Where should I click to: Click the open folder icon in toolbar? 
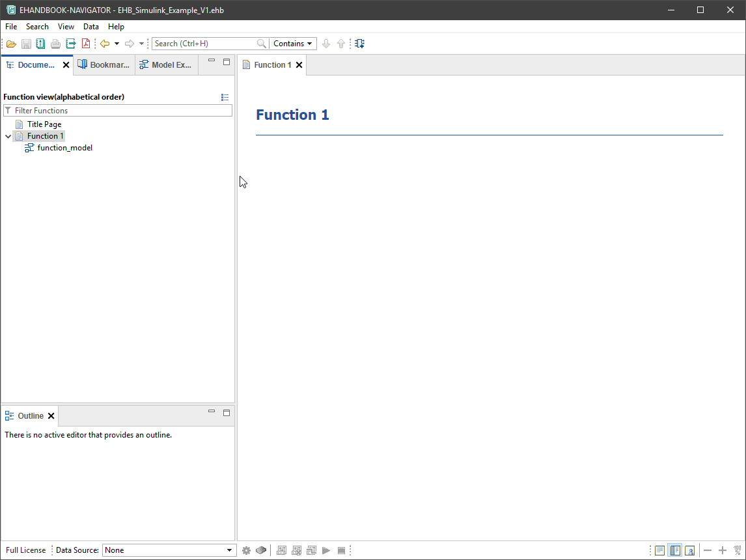[x=11, y=44]
